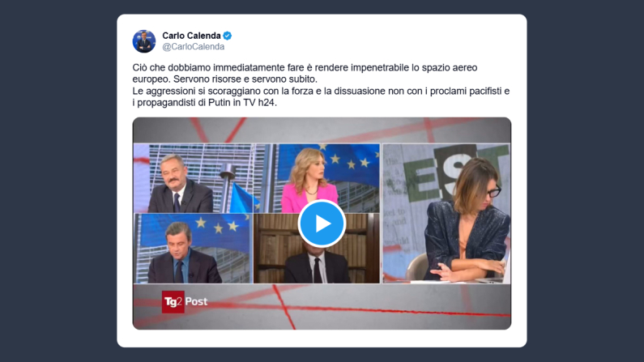
Task: Click the blue verified badge
Action: (x=227, y=36)
